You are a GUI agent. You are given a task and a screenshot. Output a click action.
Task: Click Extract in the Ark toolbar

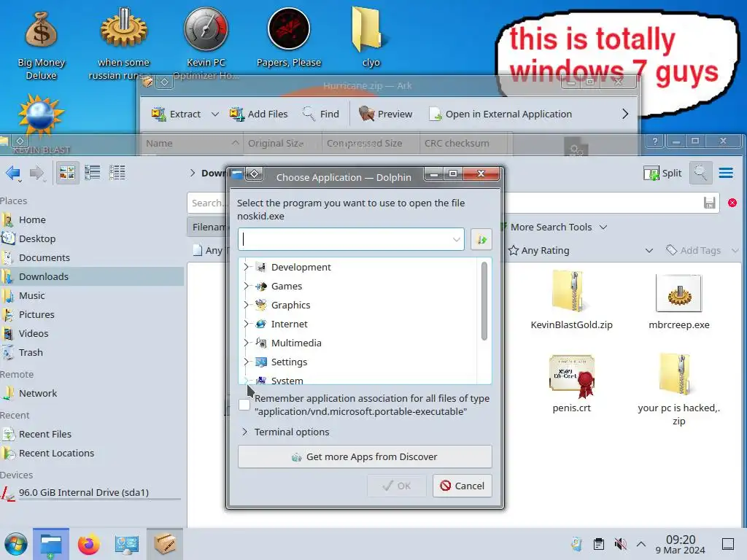pos(176,114)
